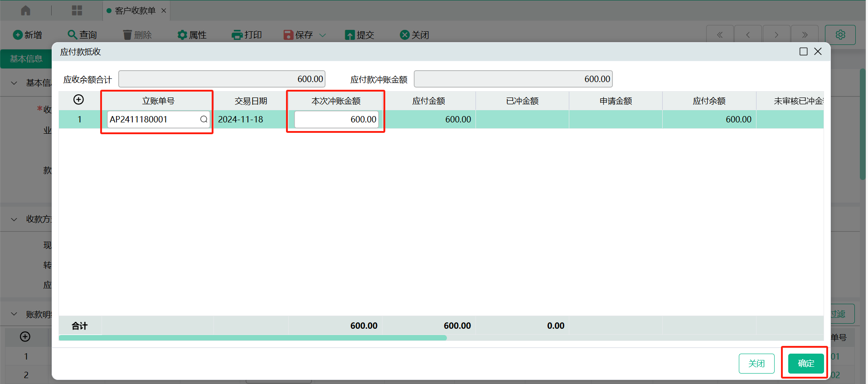The height and width of the screenshot is (384, 868).
Task: Add a row in background detail table
Action: pos(25,337)
